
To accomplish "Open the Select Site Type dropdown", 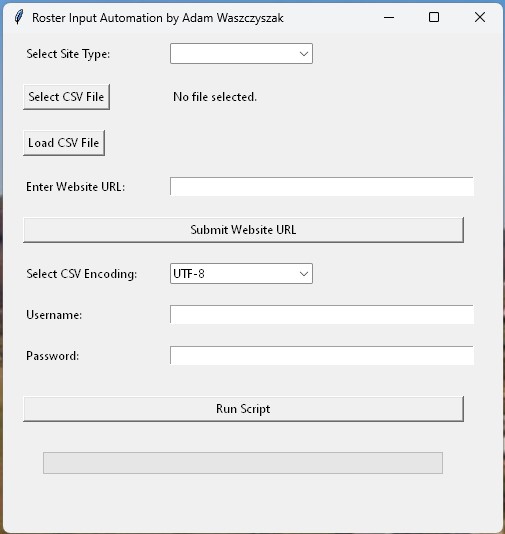I will 241,53.
